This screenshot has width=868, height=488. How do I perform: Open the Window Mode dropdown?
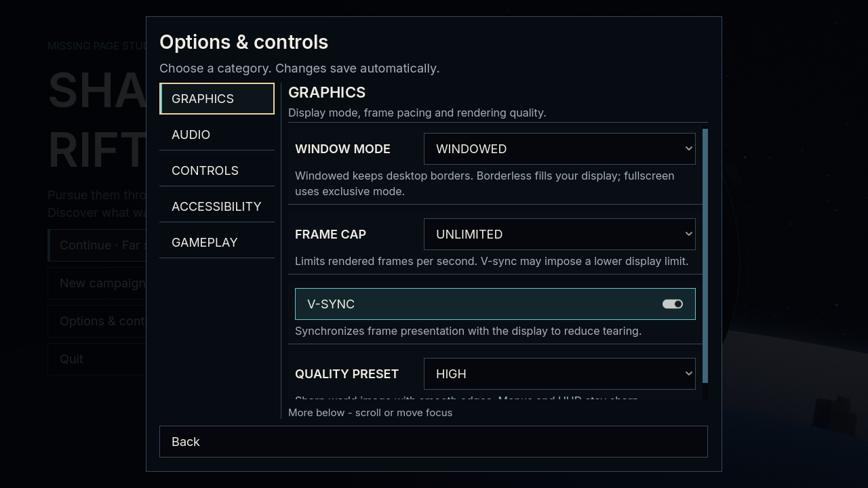coord(559,148)
